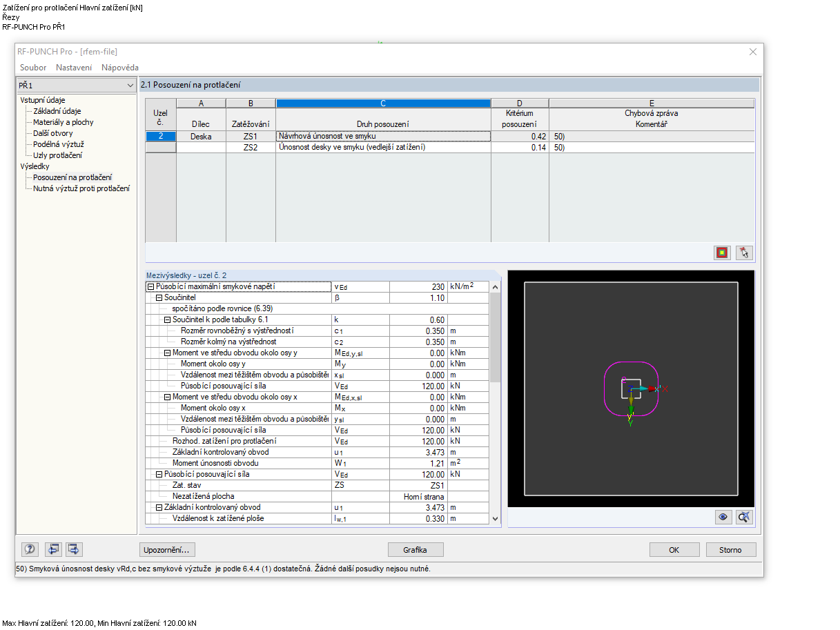Click the pick node pointer icon

tap(743, 253)
